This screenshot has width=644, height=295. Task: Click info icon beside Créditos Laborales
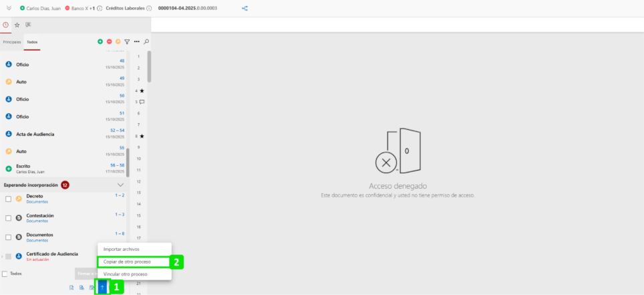149,8
